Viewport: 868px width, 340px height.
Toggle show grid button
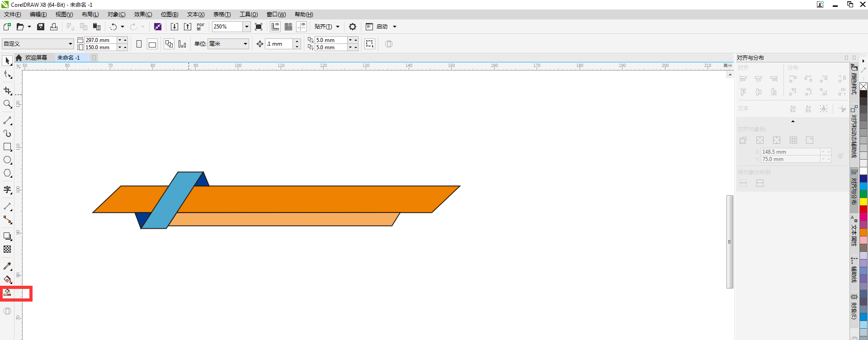coord(288,27)
